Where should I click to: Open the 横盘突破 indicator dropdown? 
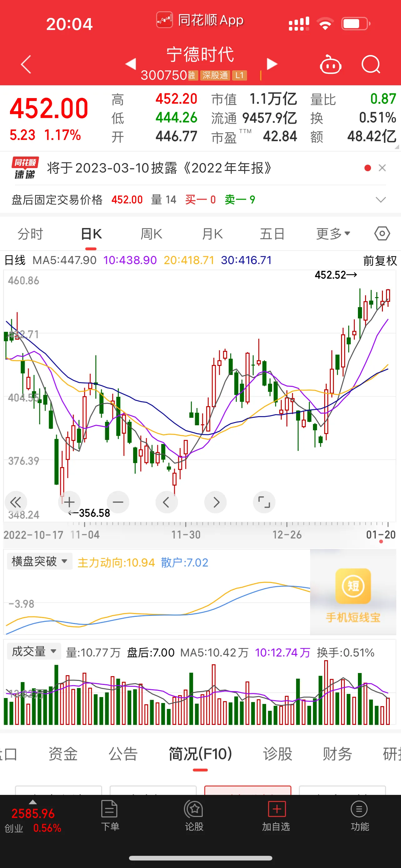coord(39,561)
